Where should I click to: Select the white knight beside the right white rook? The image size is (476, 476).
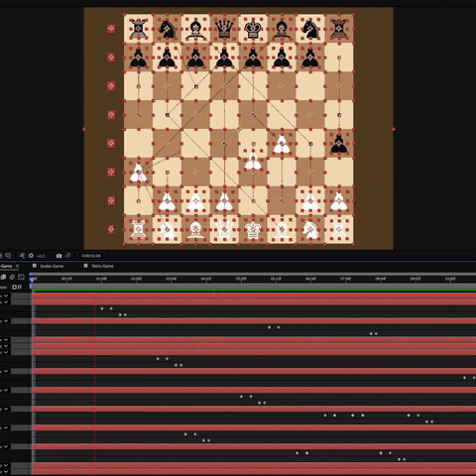pyautogui.click(x=310, y=229)
